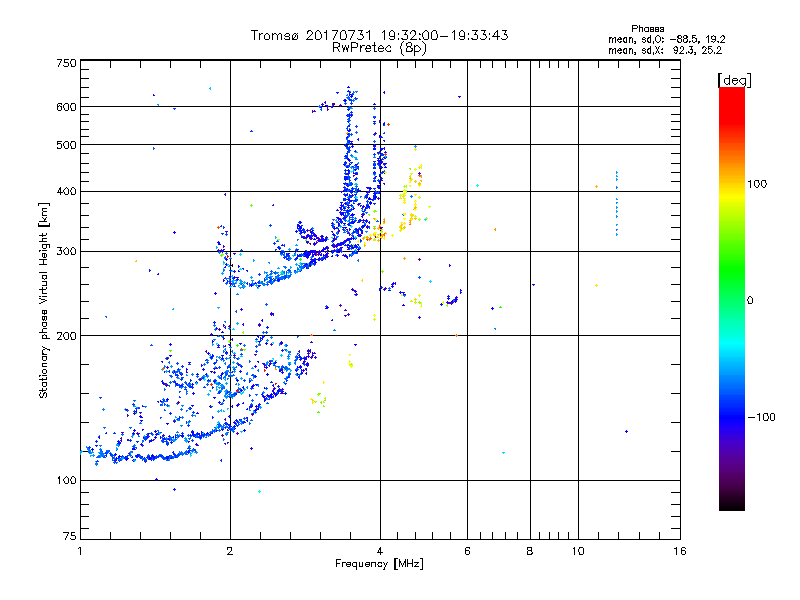Click the "75" height axis tick label
Screen dimensions: 800x600
click(69, 536)
